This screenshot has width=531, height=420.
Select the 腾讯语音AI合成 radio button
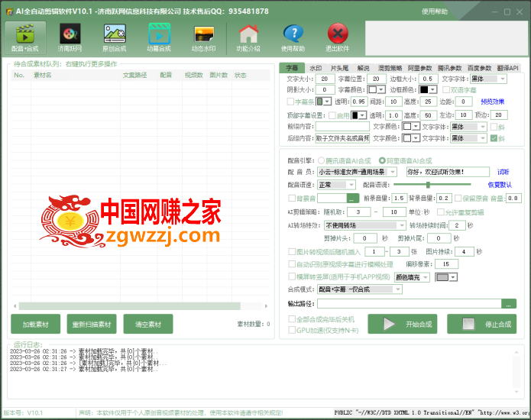click(321, 160)
